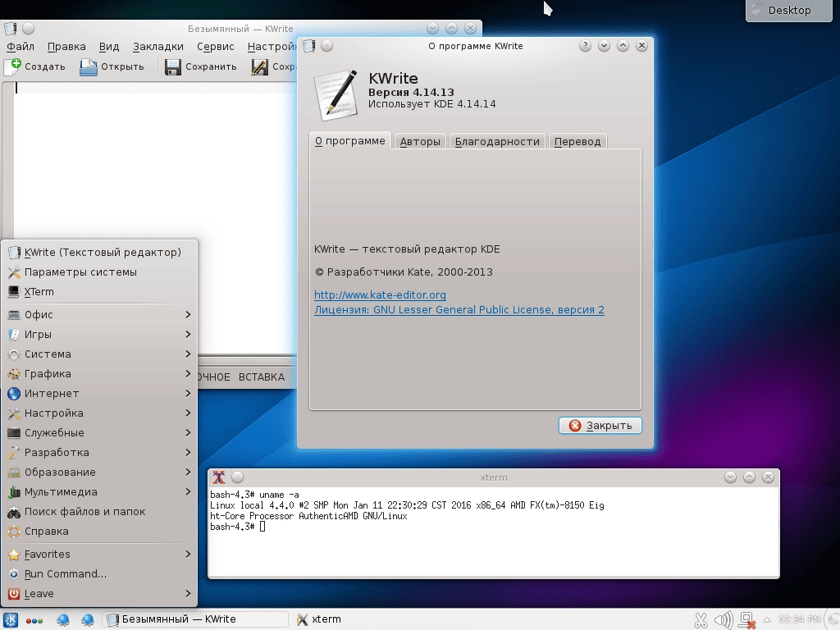
Task: Click the Klipper scissors tray icon
Action: point(701,620)
